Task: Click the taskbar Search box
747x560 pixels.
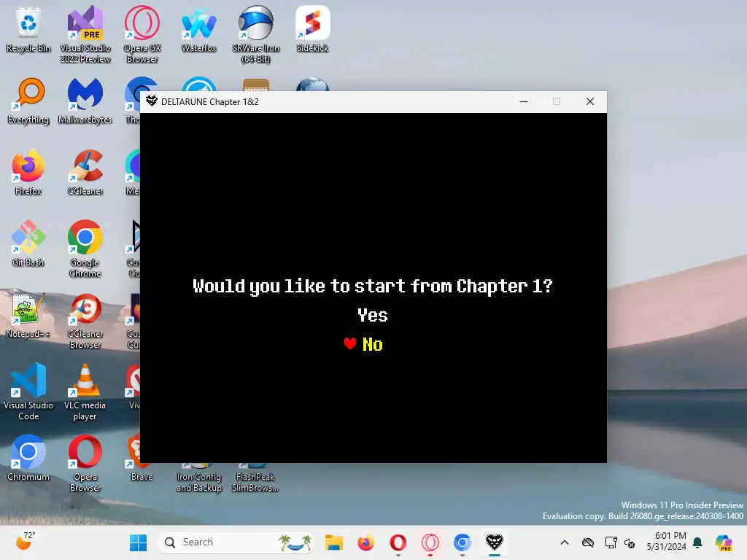Action: [236, 542]
